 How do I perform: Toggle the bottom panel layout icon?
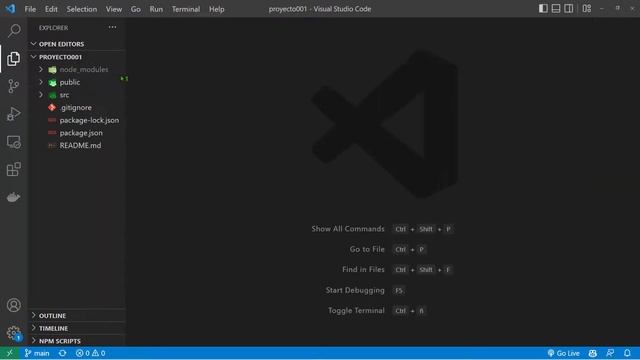coord(556,9)
